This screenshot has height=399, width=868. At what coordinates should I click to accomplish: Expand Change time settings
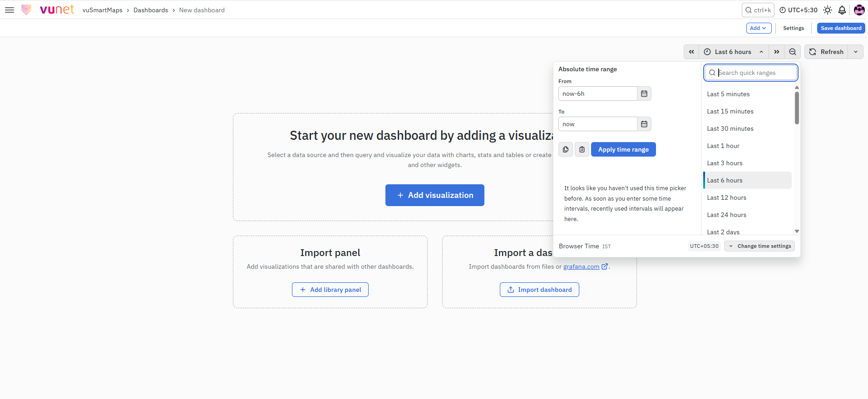point(759,246)
